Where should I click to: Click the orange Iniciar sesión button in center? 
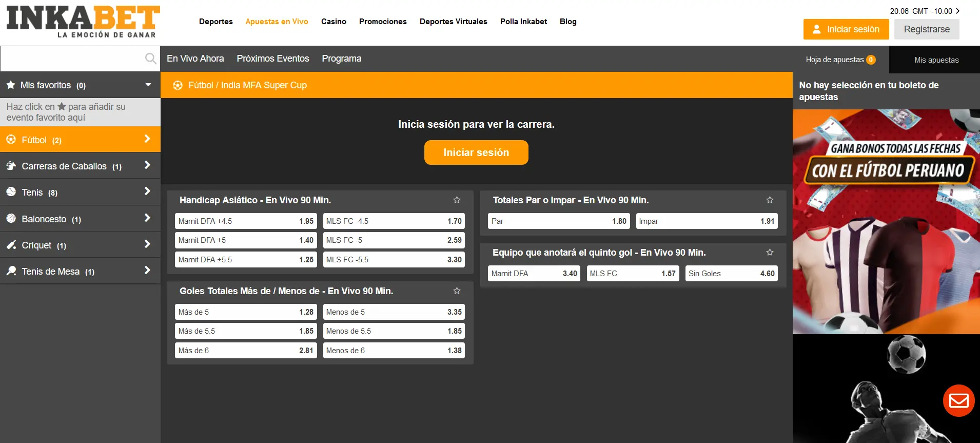pyautogui.click(x=476, y=152)
